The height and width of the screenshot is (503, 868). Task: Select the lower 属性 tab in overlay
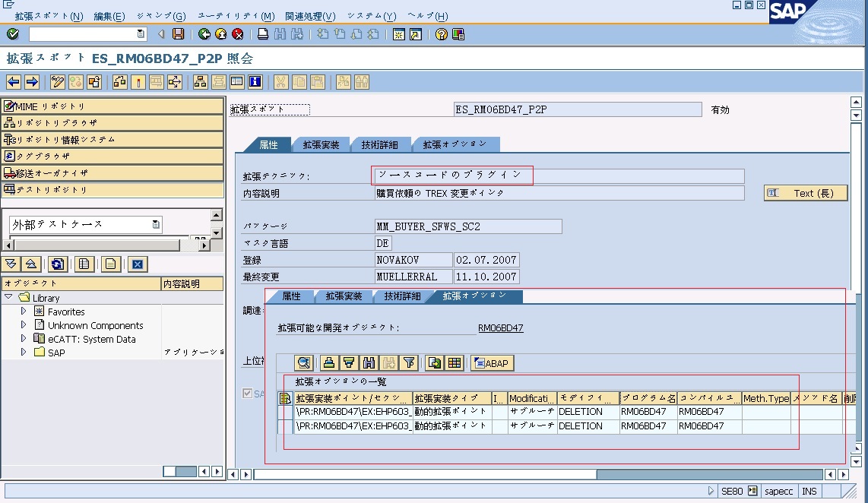click(x=291, y=296)
